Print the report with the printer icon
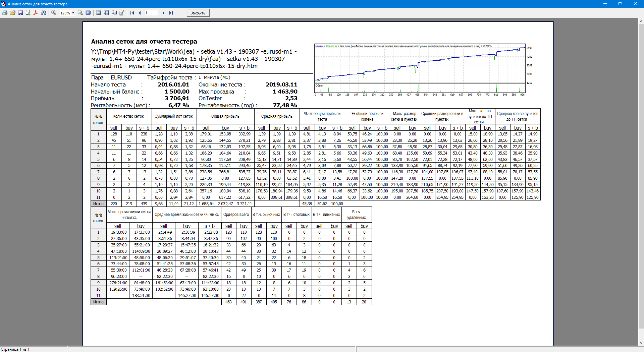The width and height of the screenshot is (644, 352). point(5,13)
